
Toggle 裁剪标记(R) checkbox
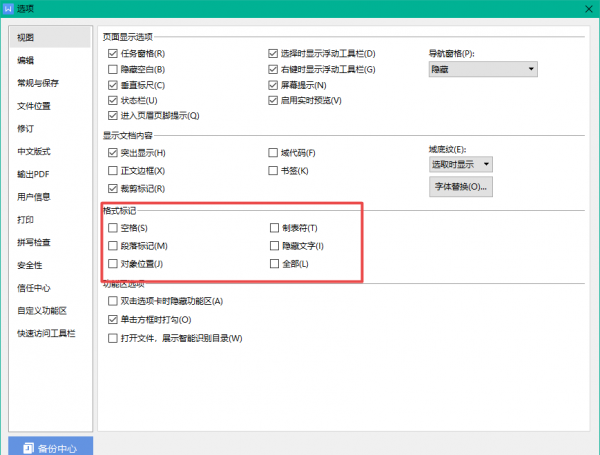[x=112, y=189]
